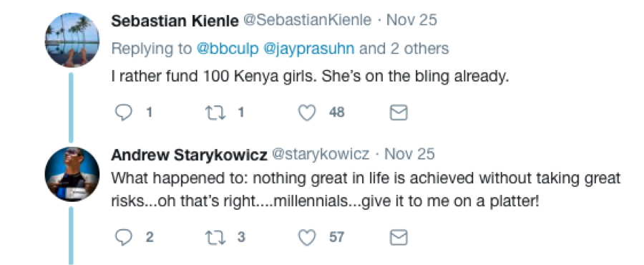Image resolution: width=644 pixels, height=265 pixels.
Task: Reply to Sebastian Kienle's tweet
Action: tap(123, 112)
